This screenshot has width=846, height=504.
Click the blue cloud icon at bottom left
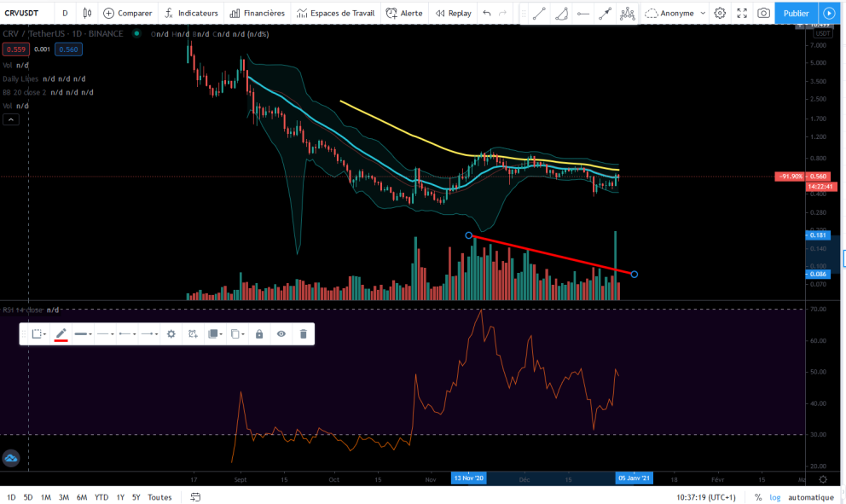(11, 458)
